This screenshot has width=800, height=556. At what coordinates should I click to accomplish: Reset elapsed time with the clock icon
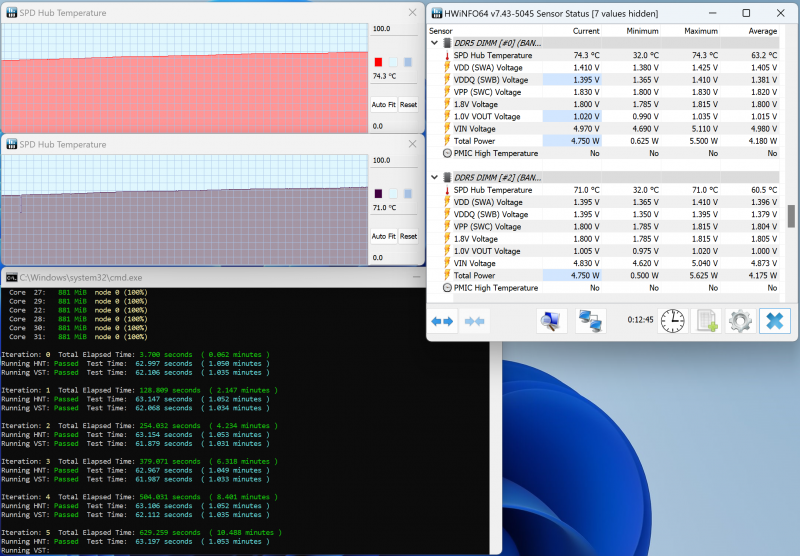pos(673,321)
